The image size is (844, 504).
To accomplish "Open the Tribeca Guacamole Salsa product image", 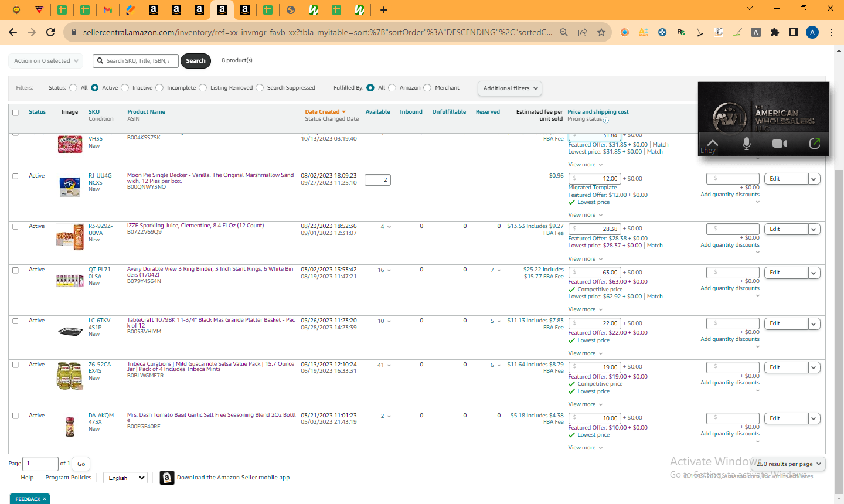I will point(70,376).
